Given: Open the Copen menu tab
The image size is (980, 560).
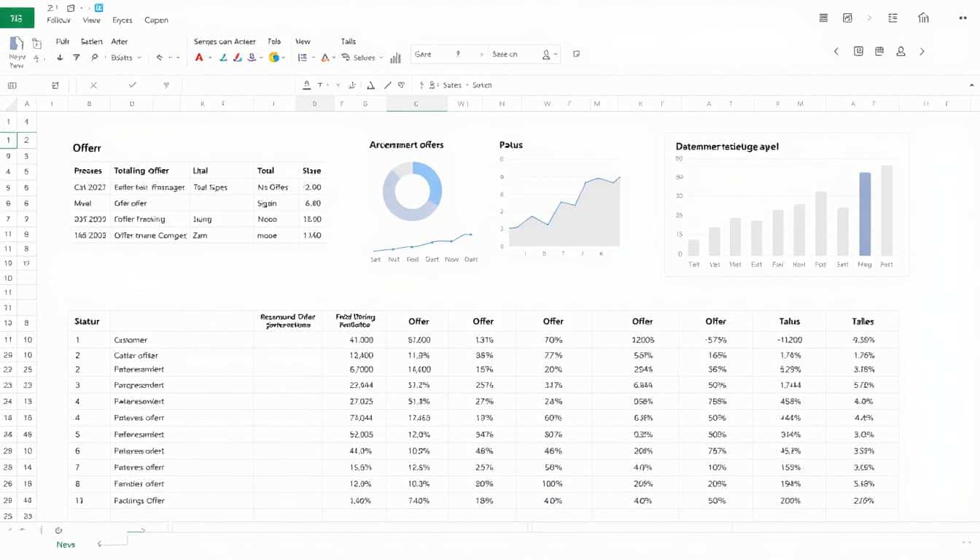Looking at the screenshot, I should pyautogui.click(x=157, y=20).
